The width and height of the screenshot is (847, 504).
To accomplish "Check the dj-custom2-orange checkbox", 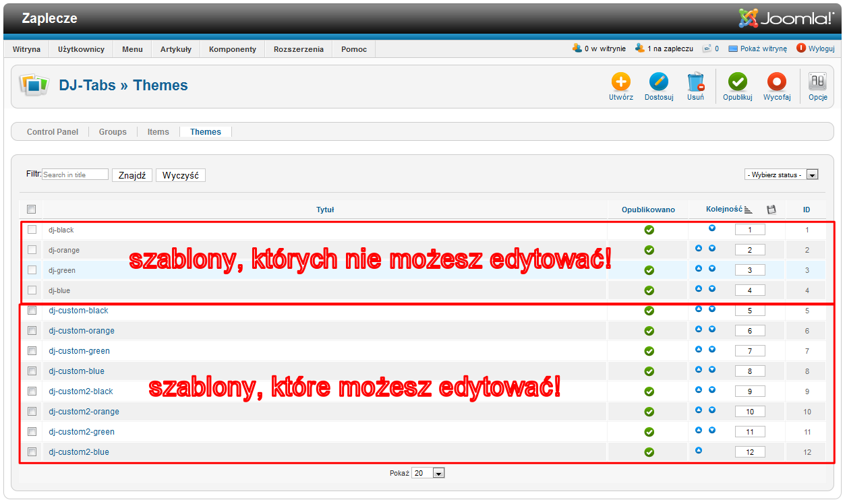I will pyautogui.click(x=32, y=412).
